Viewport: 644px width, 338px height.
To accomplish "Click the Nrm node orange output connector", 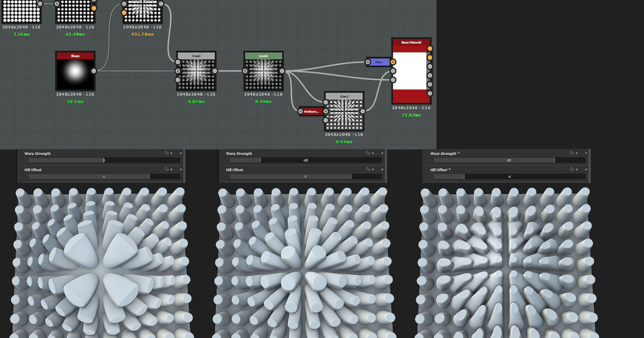I will click(x=393, y=62).
